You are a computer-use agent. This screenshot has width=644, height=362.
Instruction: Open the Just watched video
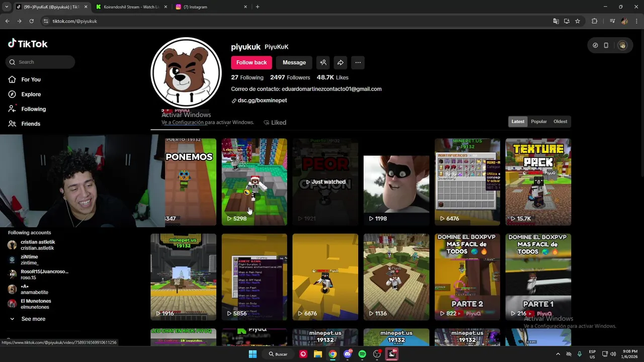click(325, 182)
